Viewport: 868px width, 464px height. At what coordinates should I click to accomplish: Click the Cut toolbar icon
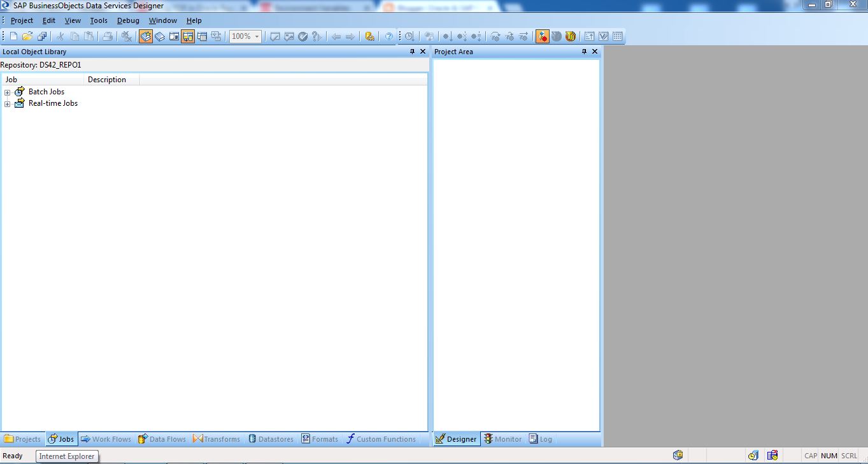[62, 36]
